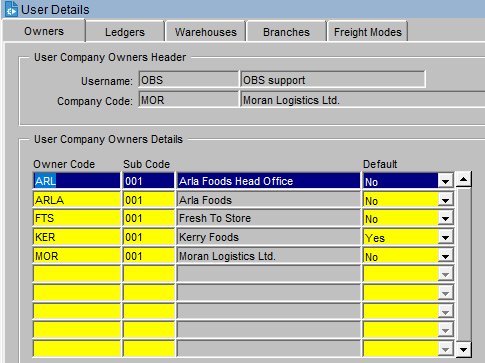The height and width of the screenshot is (363, 485).
Task: Click the Sub Code column header
Action: click(x=147, y=164)
